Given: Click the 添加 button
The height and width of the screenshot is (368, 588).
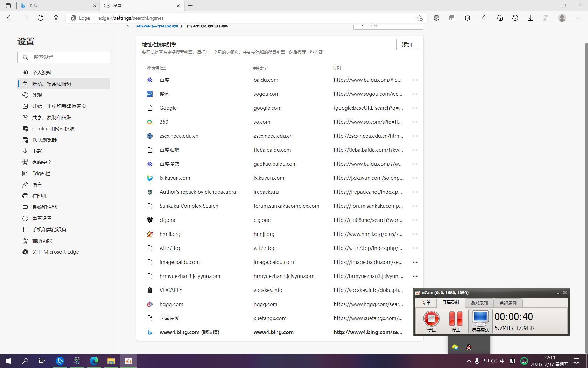Looking at the screenshot, I should [x=407, y=45].
